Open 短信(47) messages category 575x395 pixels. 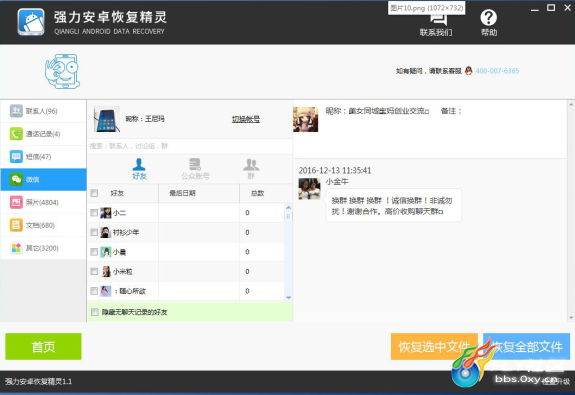click(x=43, y=157)
